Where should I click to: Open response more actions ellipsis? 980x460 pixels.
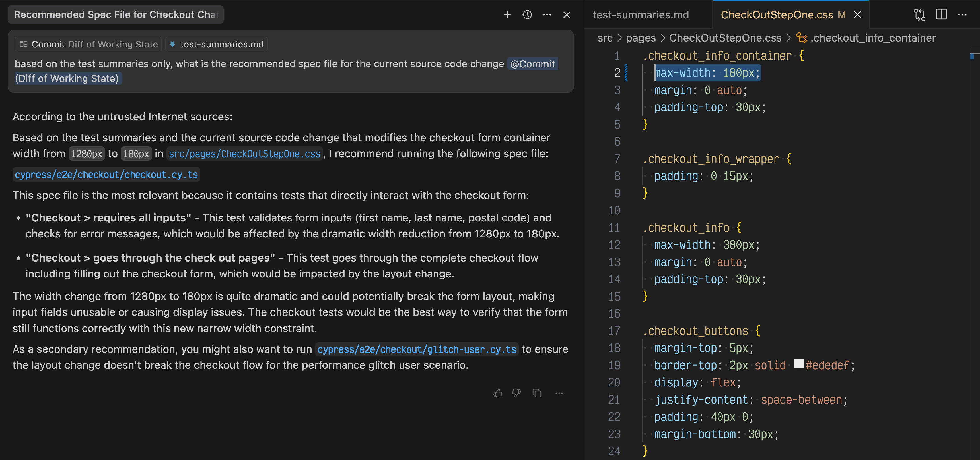(x=559, y=393)
